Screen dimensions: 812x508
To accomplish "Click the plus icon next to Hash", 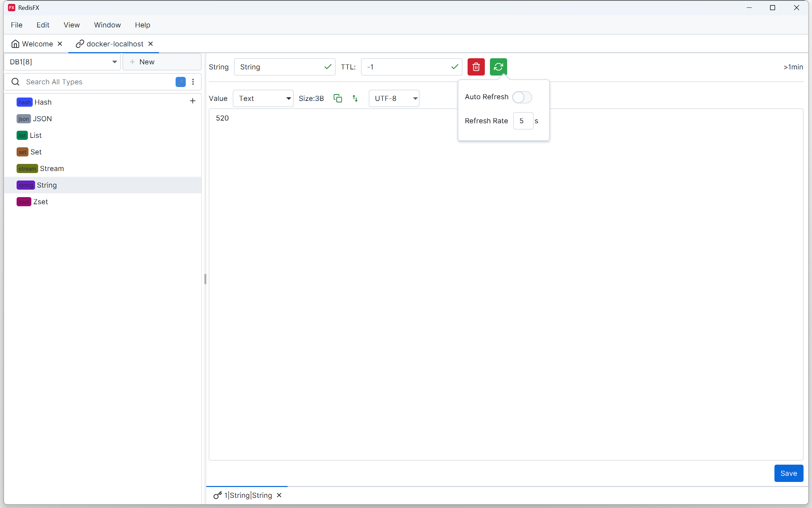I will [193, 101].
